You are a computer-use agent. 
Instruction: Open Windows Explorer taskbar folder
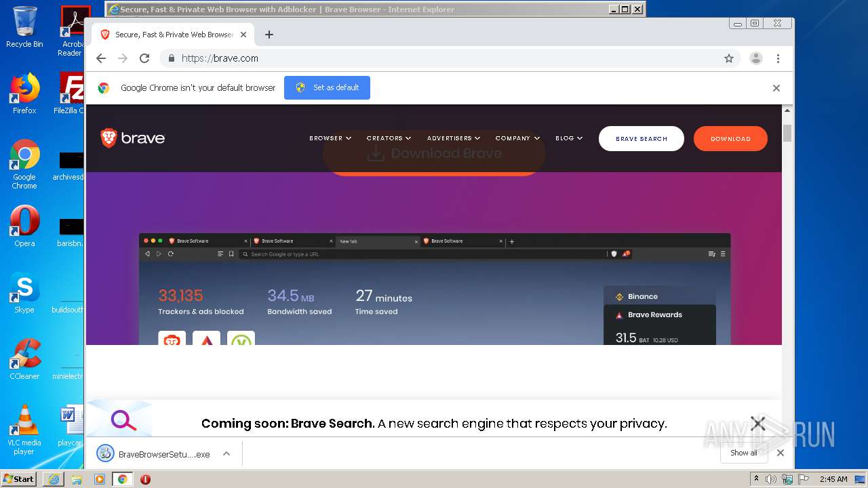[77, 479]
